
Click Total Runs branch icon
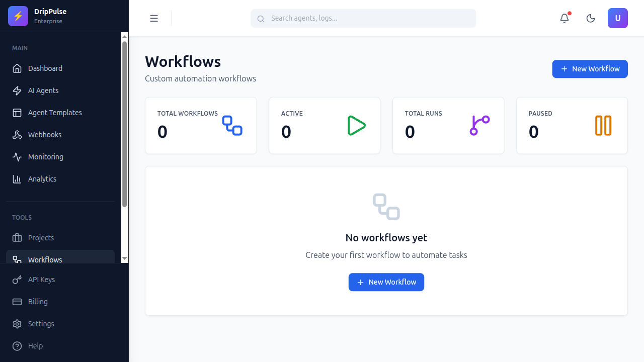point(479,126)
